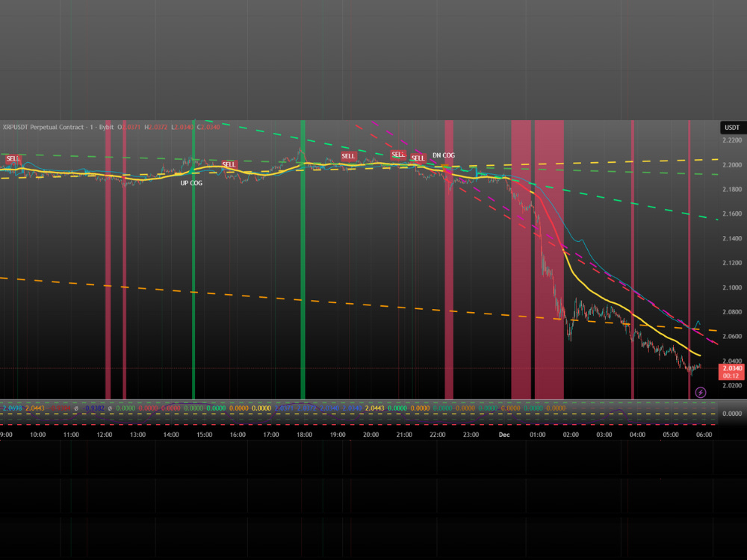Click the 14:00 time axis label
This screenshot has width=747, height=560.
(x=171, y=435)
